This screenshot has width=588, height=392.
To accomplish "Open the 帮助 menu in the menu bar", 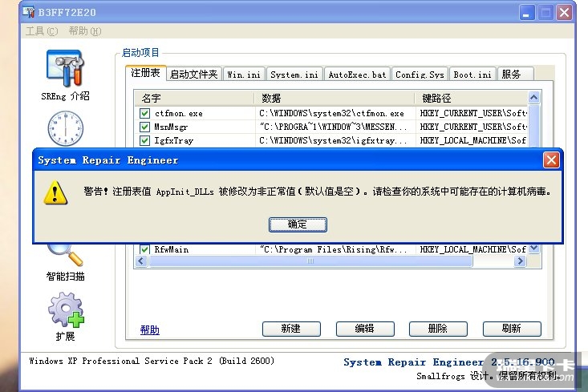I will [x=85, y=30].
